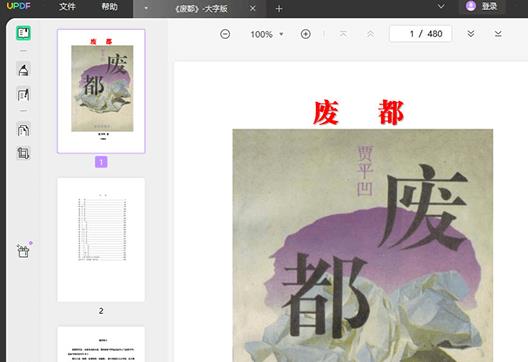Screen dimensions: 528x362
Task: Open the Reader mode icon in sidebar
Action: [x=24, y=33]
